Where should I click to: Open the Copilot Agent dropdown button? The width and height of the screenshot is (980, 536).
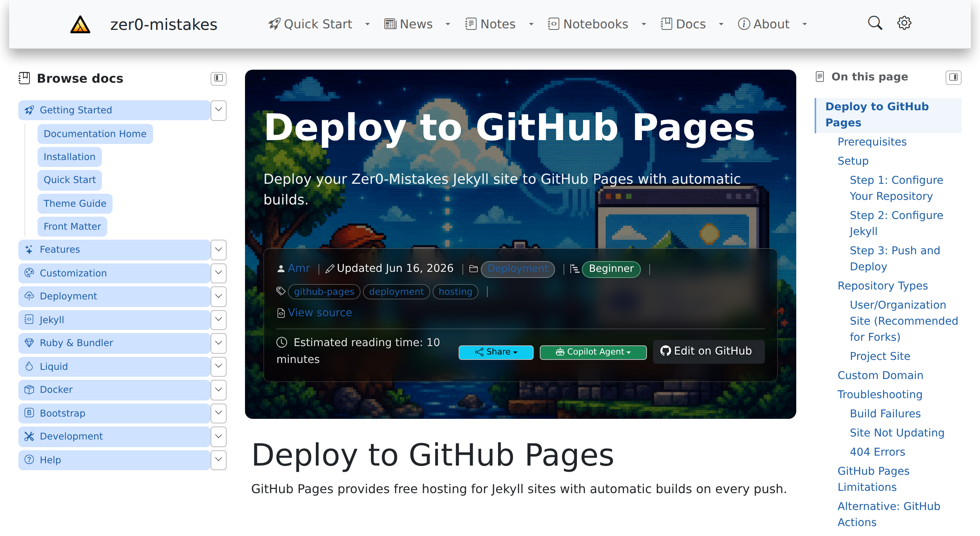[593, 352]
